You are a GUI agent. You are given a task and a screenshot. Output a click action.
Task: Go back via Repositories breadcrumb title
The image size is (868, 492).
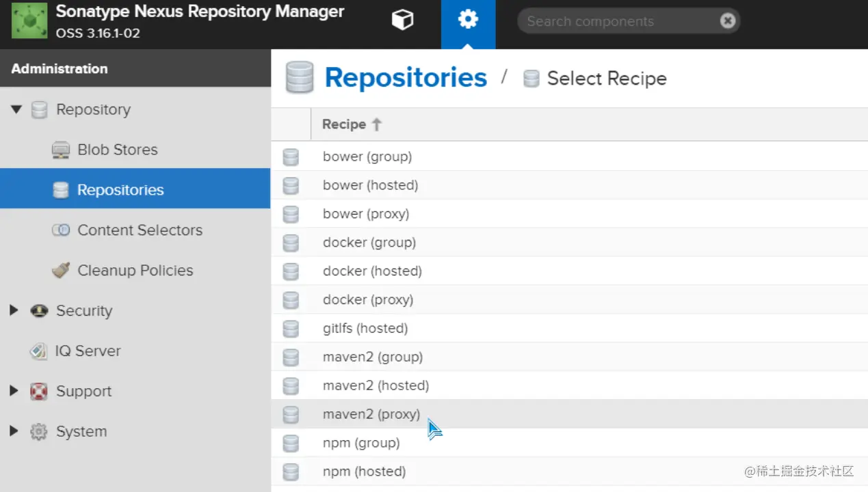(406, 78)
